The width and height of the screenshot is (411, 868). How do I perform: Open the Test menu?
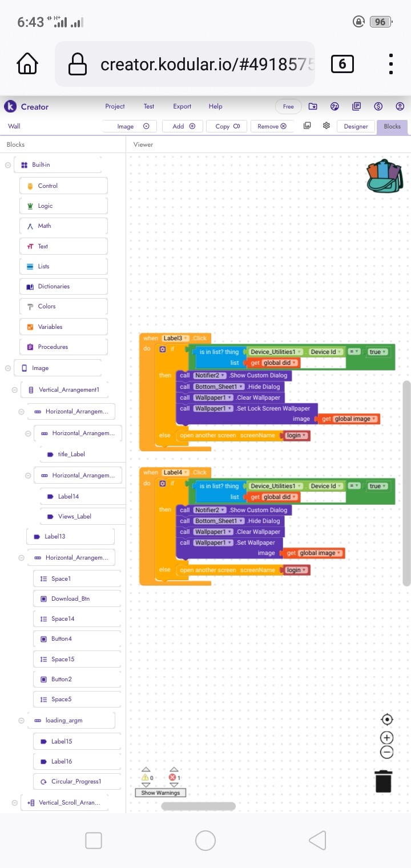[x=149, y=106]
